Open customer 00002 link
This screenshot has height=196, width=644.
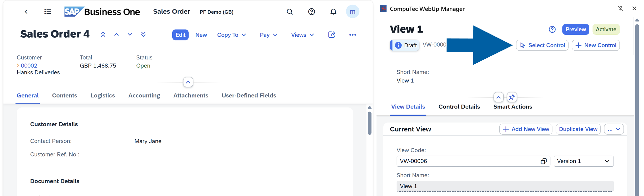29,66
